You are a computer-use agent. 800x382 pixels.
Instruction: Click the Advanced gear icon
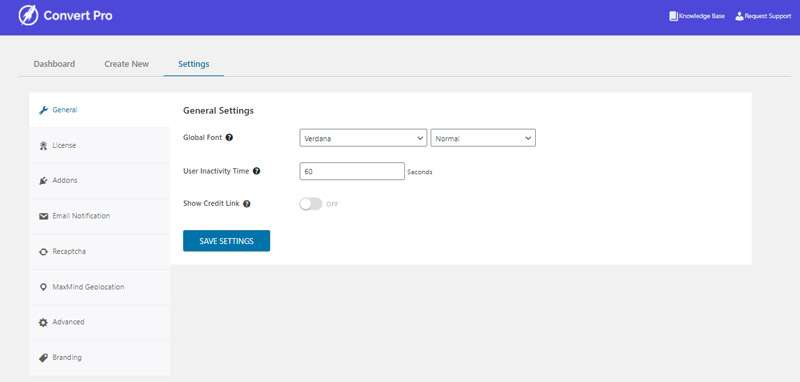(43, 322)
